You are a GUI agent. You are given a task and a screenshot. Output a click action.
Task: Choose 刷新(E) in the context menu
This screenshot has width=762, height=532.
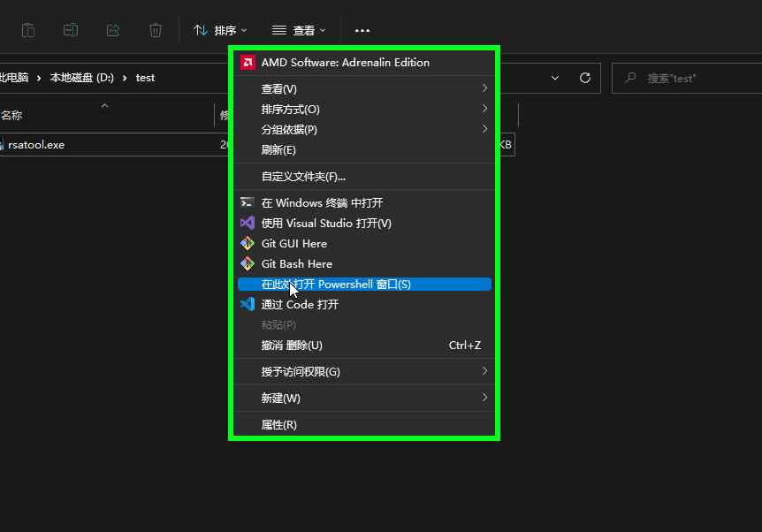coord(364,150)
